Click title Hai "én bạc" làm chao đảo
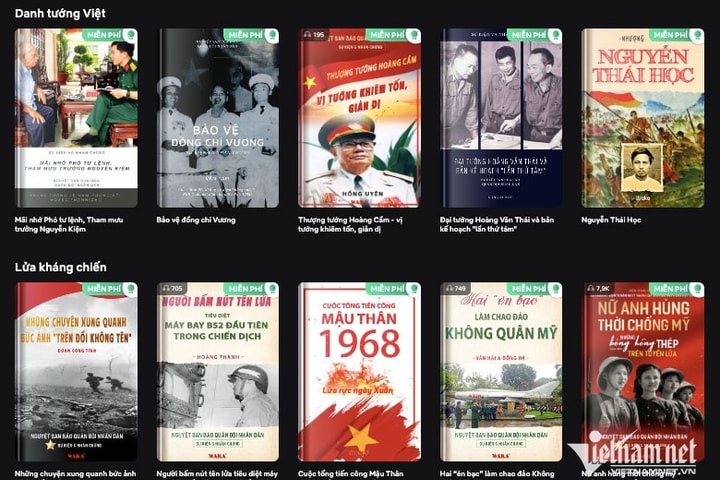720x480 pixels. point(497,474)
